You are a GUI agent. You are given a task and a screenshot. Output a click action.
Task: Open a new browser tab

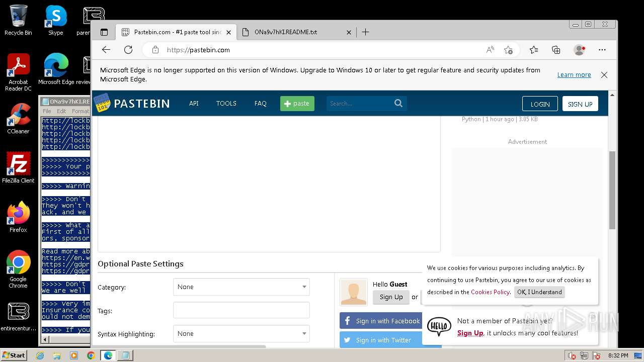(x=365, y=32)
